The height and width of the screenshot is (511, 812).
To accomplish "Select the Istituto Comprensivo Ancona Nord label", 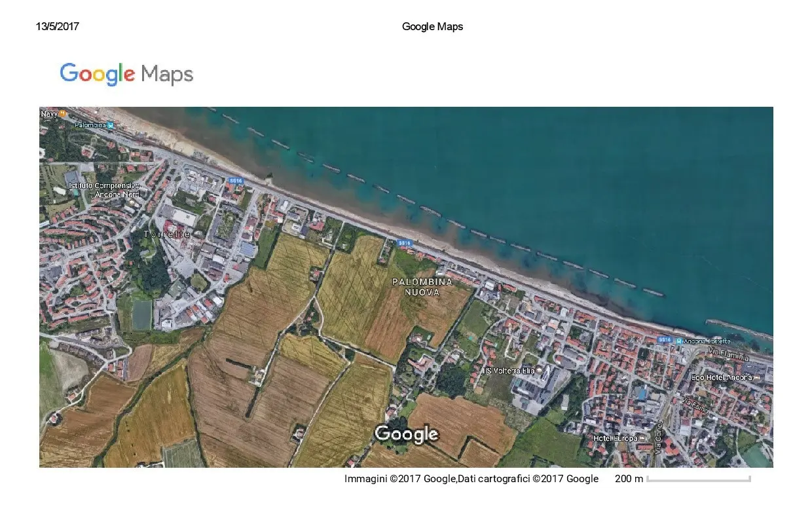I will [x=104, y=190].
